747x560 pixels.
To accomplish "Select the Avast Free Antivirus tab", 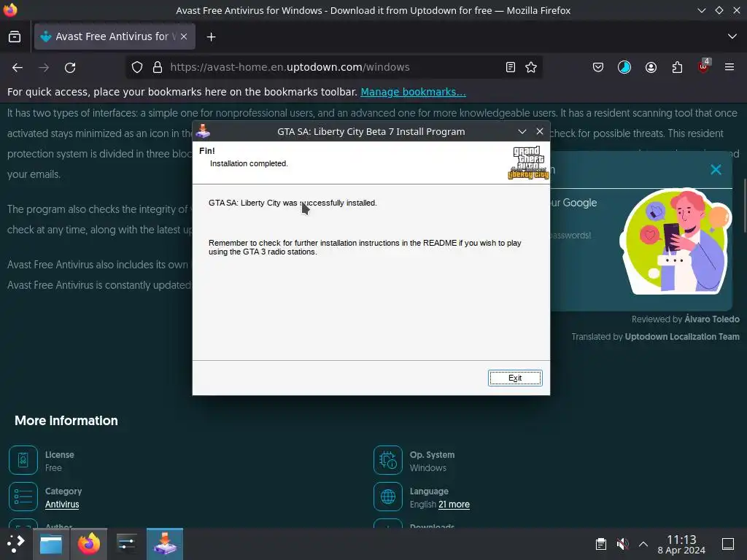I will point(115,36).
